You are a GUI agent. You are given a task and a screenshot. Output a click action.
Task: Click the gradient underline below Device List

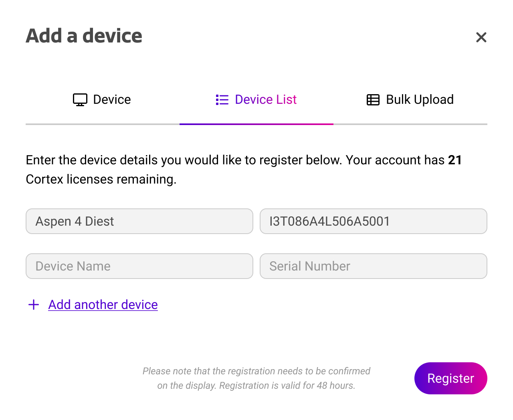(x=256, y=124)
